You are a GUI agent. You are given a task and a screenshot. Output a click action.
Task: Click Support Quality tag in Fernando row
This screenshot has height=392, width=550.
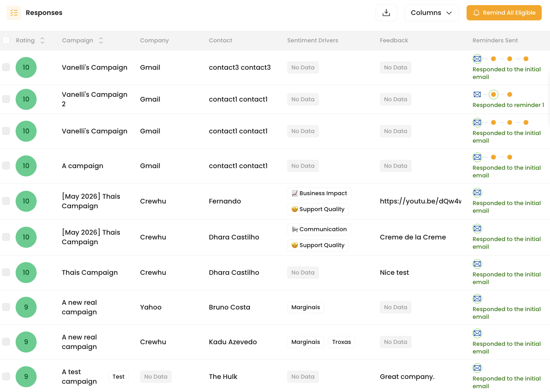click(318, 209)
